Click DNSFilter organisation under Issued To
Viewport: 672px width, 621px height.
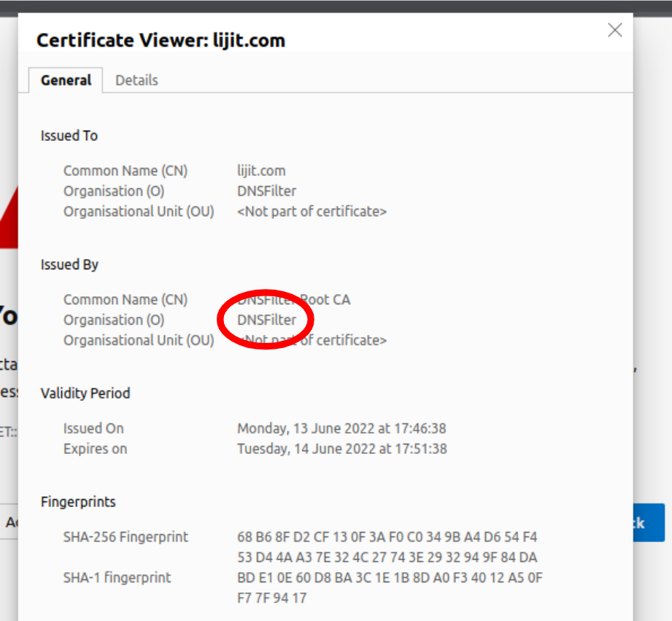pyautogui.click(x=266, y=191)
